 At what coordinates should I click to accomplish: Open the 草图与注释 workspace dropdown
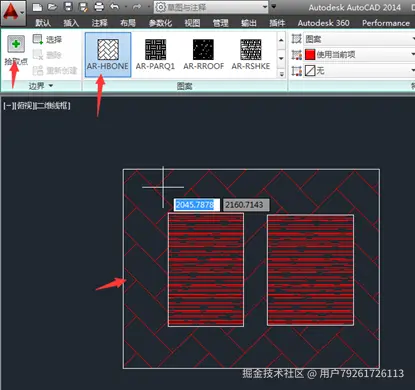pyautogui.click(x=211, y=7)
